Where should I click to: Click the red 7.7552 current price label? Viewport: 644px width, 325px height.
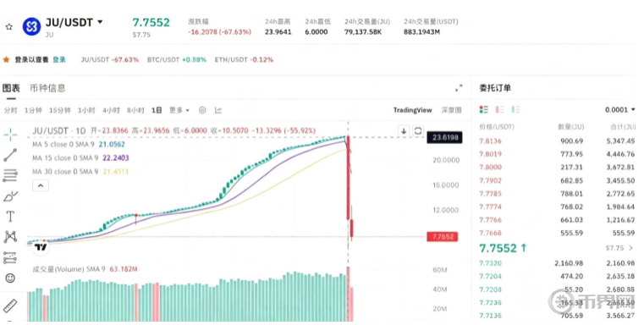pos(443,237)
